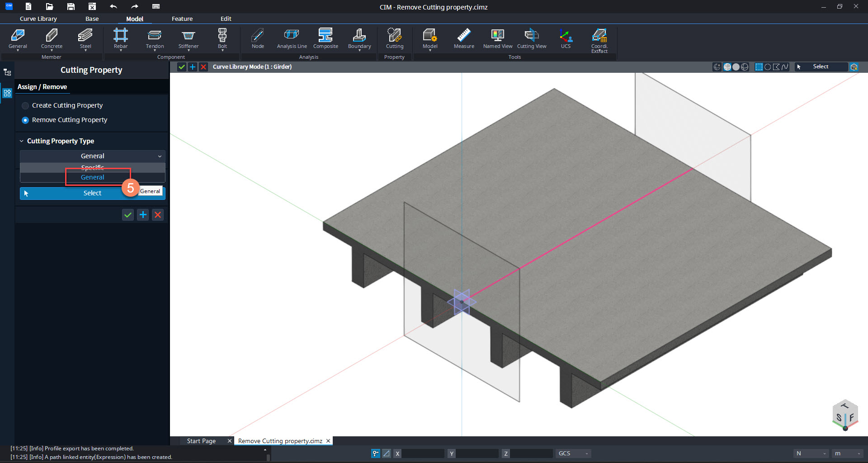Image resolution: width=868 pixels, height=463 pixels.
Task: Create a new document from title bar
Action: coord(28,6)
